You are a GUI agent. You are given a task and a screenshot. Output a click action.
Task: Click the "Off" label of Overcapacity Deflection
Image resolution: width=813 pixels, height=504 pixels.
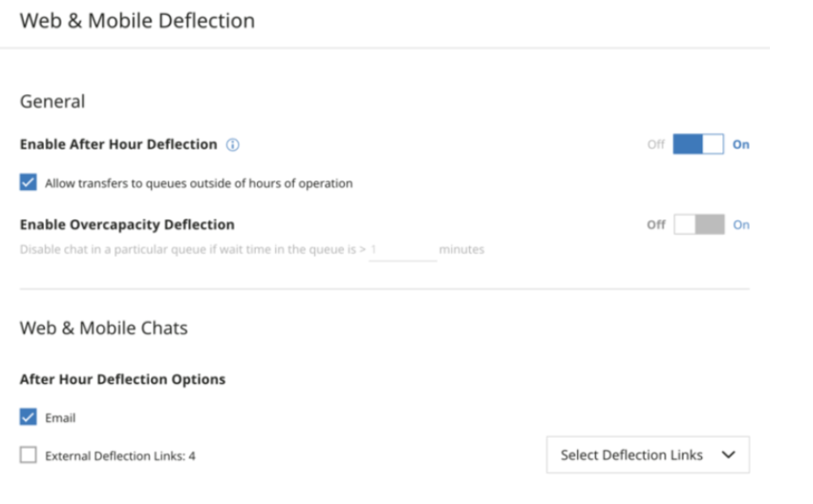tap(656, 224)
